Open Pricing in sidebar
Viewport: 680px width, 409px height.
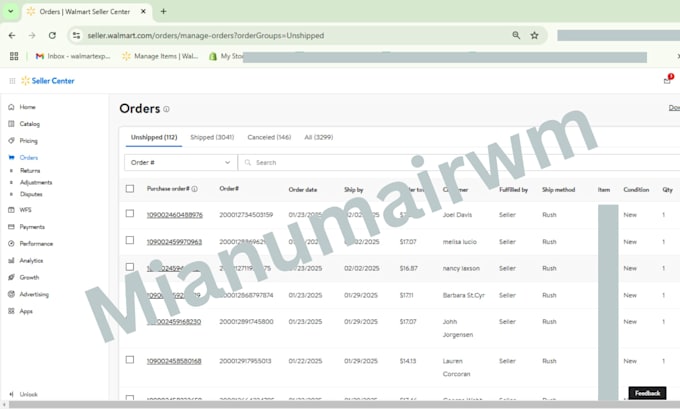(29, 141)
